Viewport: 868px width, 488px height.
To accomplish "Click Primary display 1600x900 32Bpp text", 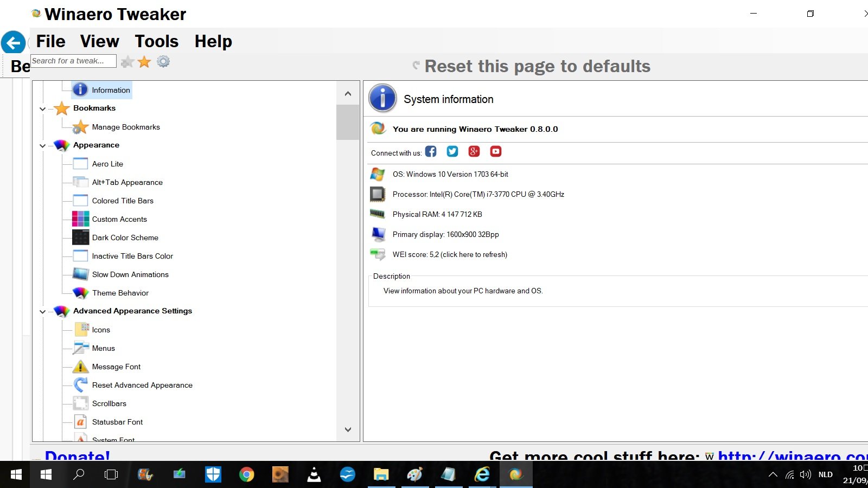I will [x=446, y=234].
